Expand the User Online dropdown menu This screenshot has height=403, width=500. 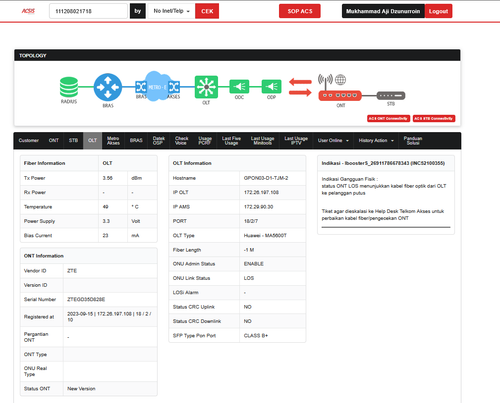pos(333,141)
